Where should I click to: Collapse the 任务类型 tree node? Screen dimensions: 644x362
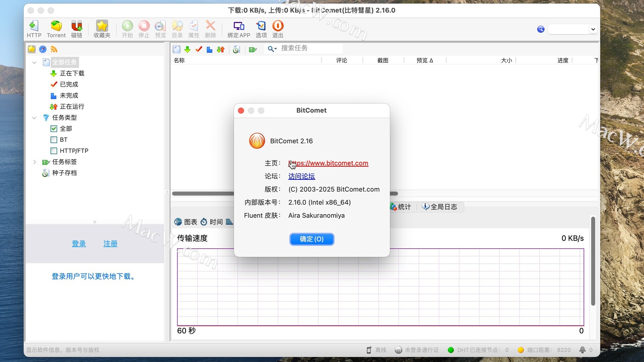[34, 118]
